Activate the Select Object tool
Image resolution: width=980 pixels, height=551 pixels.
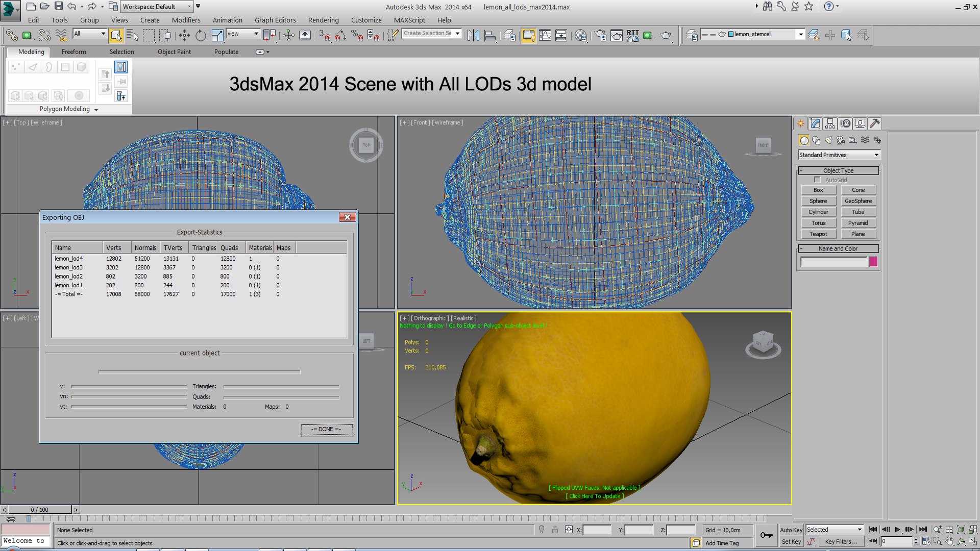tap(116, 35)
